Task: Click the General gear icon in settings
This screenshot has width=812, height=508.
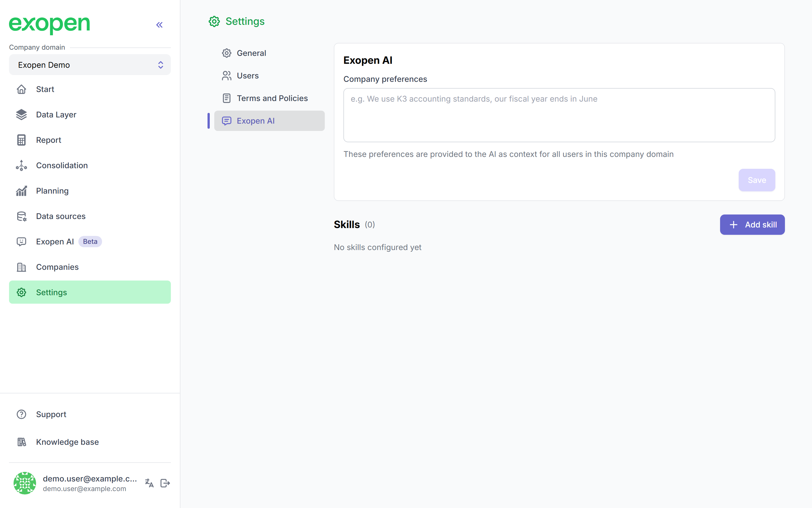Action: point(226,53)
